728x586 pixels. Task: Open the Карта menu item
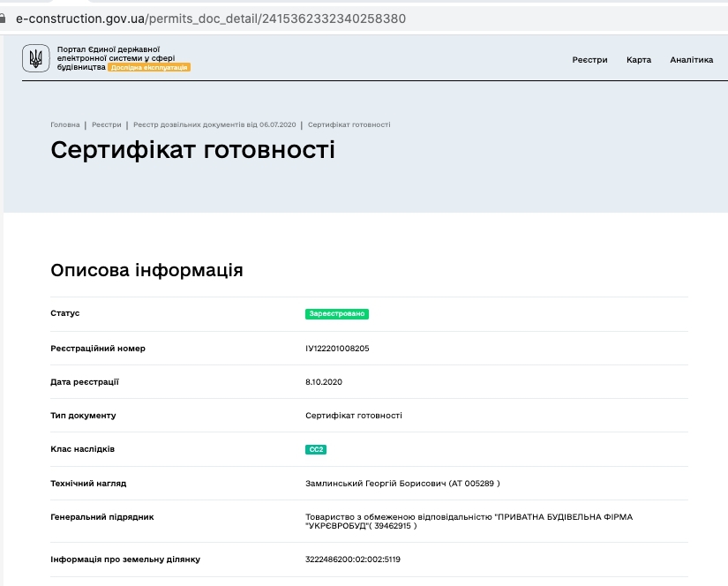pyautogui.click(x=639, y=60)
